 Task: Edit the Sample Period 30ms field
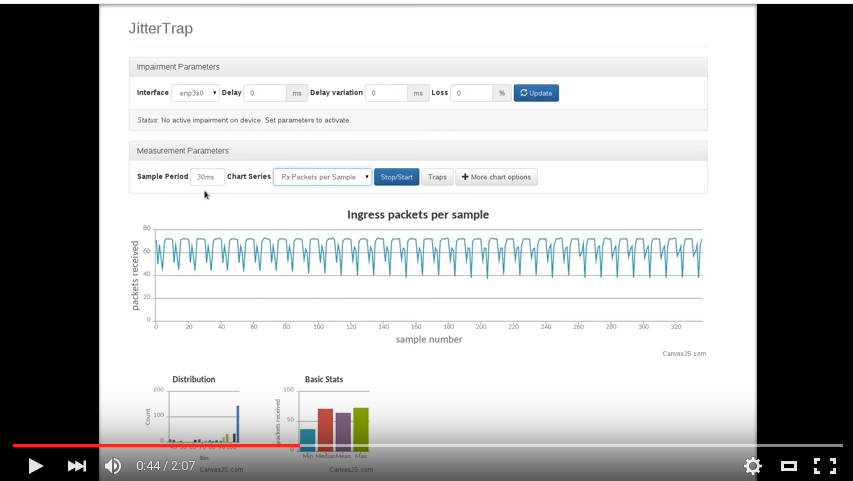(x=207, y=177)
